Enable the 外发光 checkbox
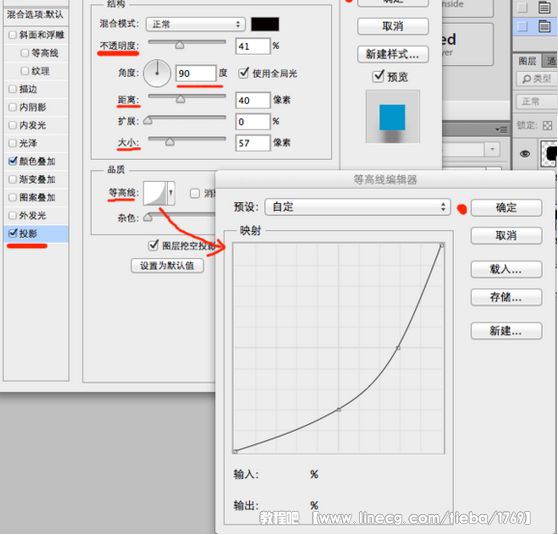The height and width of the screenshot is (535, 558). click(x=12, y=215)
